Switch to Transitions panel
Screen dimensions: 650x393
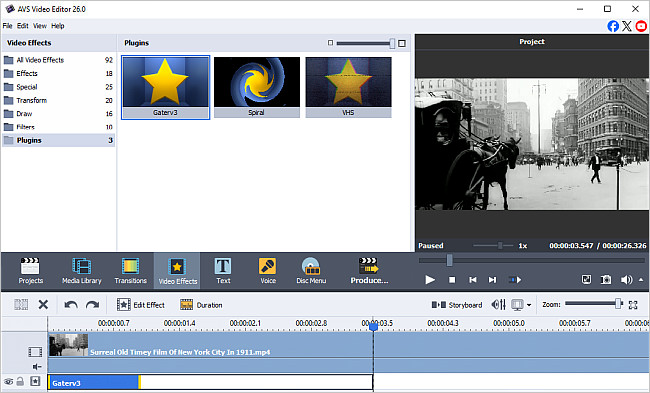click(131, 271)
